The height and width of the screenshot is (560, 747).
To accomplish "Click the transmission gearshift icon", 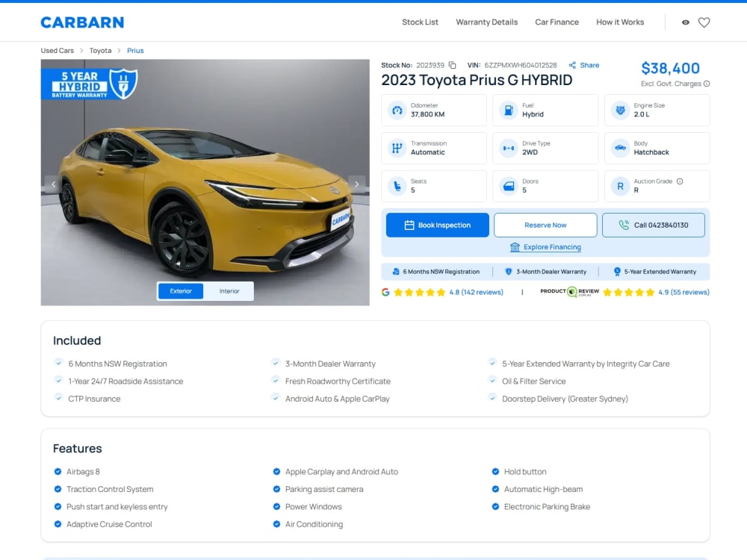I will coord(397,148).
